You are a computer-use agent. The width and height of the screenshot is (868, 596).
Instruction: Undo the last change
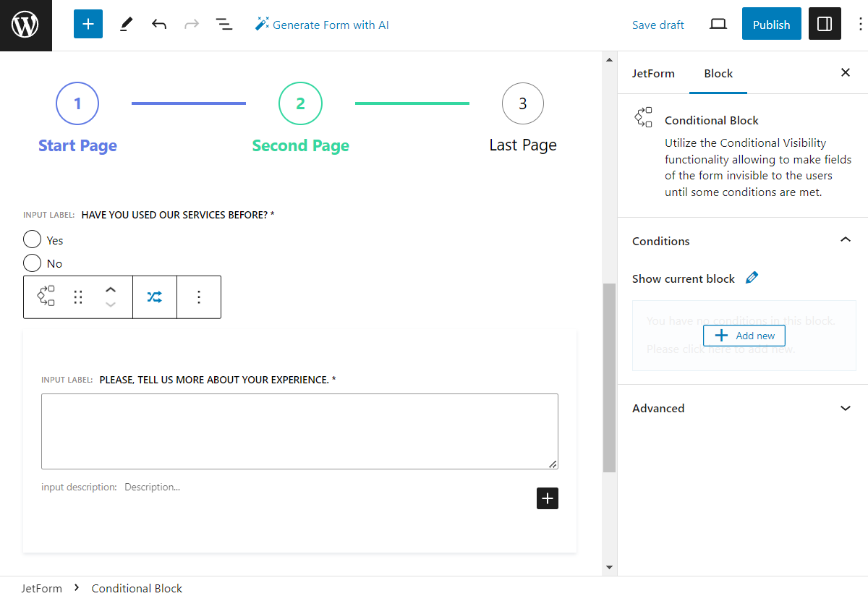click(159, 24)
